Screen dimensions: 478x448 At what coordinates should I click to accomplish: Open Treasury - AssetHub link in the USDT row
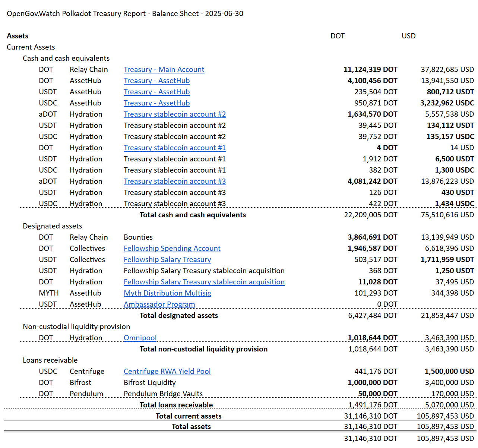point(157,92)
